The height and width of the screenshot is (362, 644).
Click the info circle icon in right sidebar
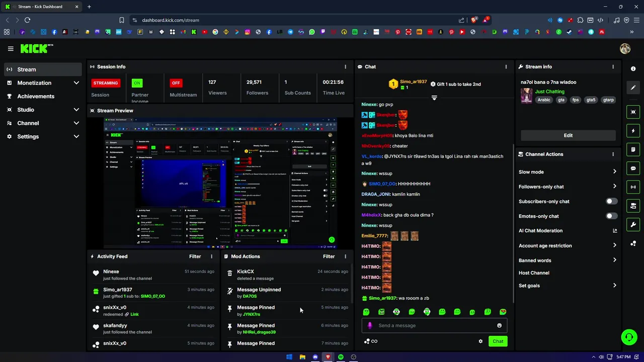coord(633,68)
